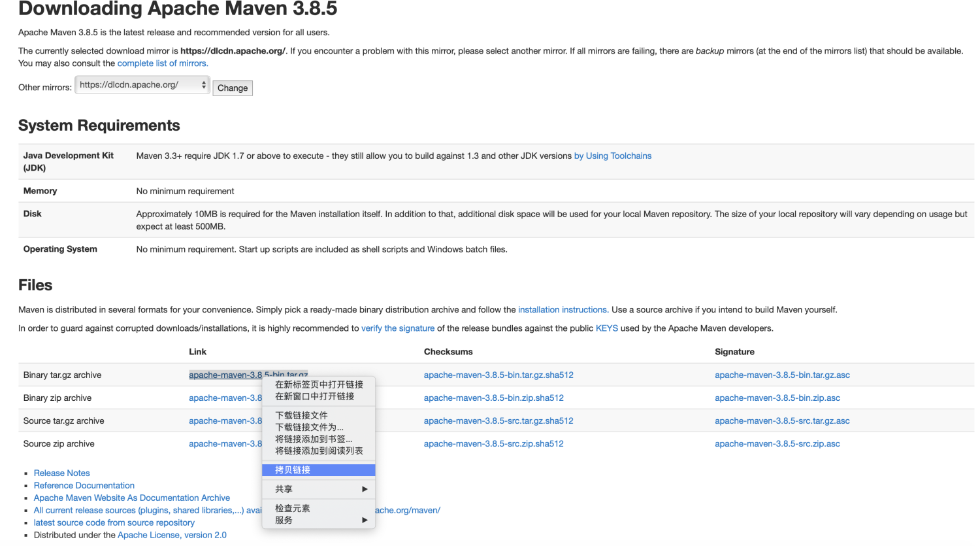Click the System Requirements heading

pyautogui.click(x=99, y=126)
